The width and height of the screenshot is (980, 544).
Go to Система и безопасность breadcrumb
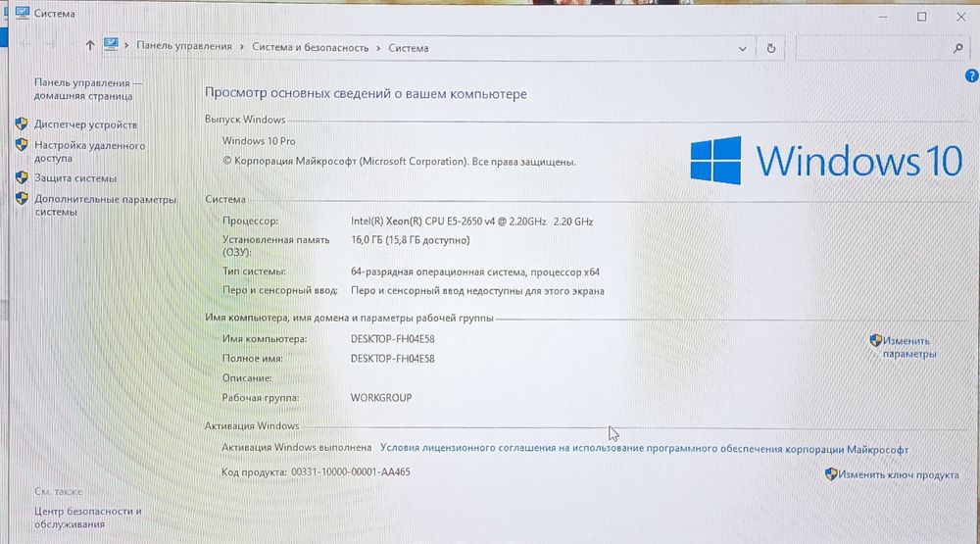pyautogui.click(x=310, y=47)
